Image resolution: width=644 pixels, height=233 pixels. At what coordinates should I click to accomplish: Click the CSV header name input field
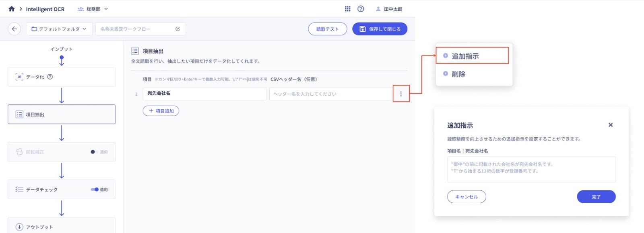pyautogui.click(x=330, y=94)
